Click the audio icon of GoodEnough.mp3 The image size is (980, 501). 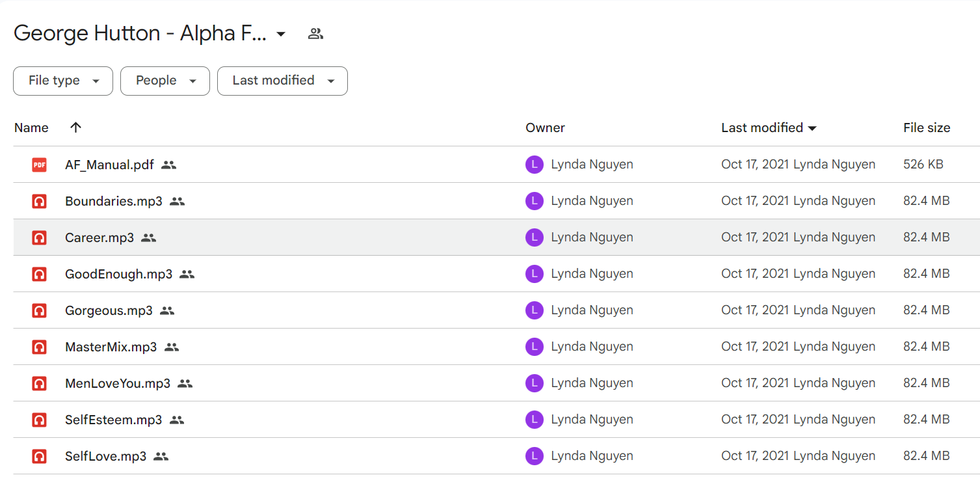click(x=39, y=274)
